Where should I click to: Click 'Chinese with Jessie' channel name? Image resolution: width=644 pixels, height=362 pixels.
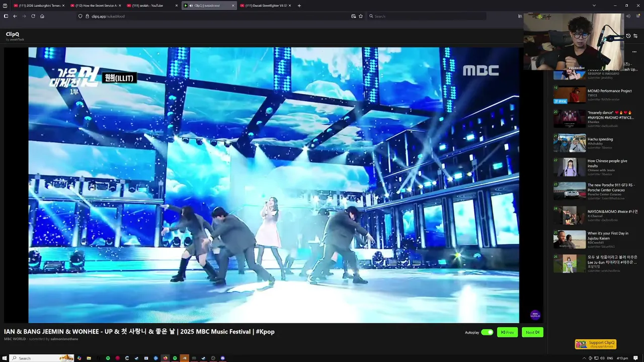click(x=601, y=170)
